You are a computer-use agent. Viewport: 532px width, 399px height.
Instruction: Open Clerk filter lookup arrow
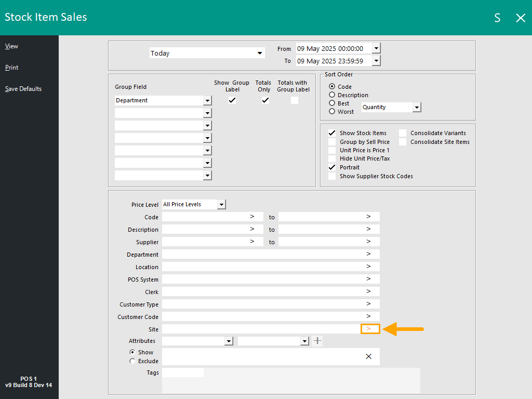368,291
